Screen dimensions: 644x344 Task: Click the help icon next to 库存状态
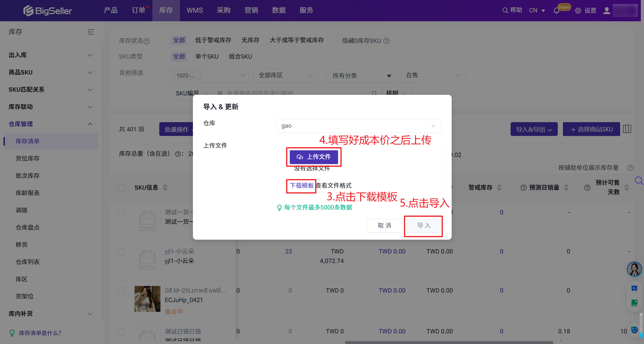[x=147, y=41]
